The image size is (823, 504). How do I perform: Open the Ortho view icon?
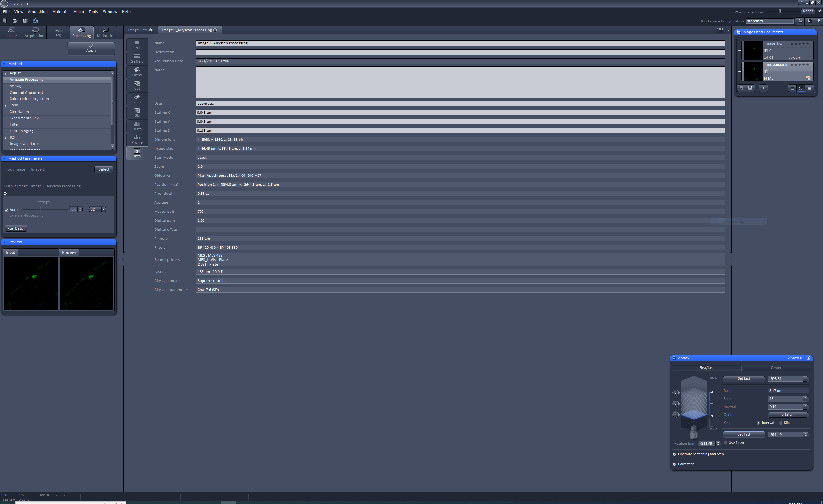click(137, 71)
